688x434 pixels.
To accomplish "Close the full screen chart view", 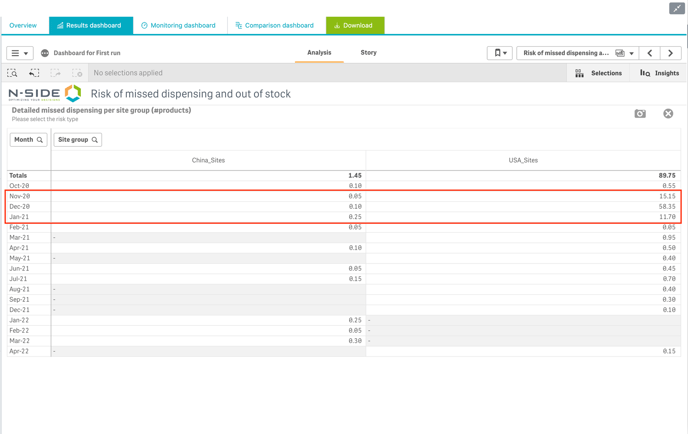I will click(668, 114).
